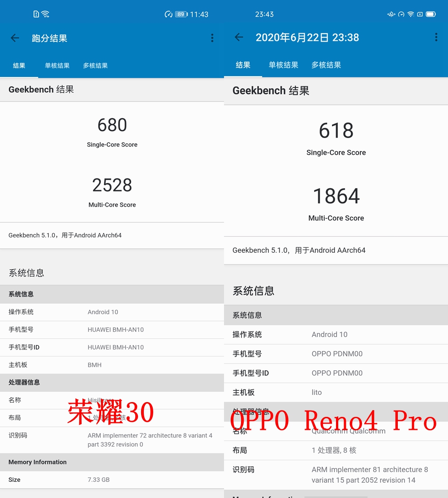Expand the Memory Information section
Image resolution: width=448 pixels, height=498 pixels.
pyautogui.click(x=112, y=462)
